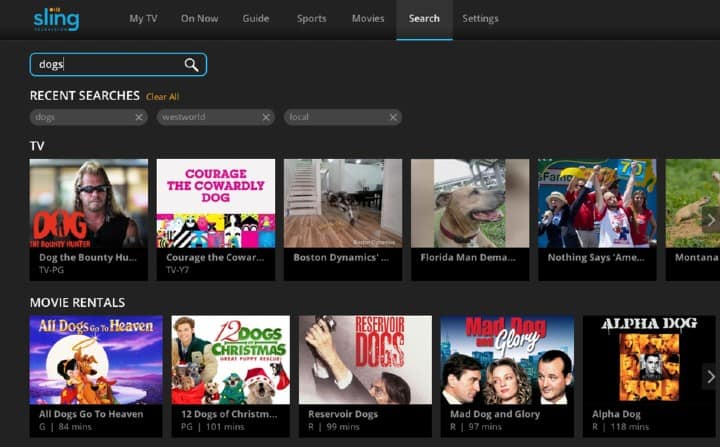Open All Dogs Go To Heaven poster
720x447 pixels.
tap(96, 360)
